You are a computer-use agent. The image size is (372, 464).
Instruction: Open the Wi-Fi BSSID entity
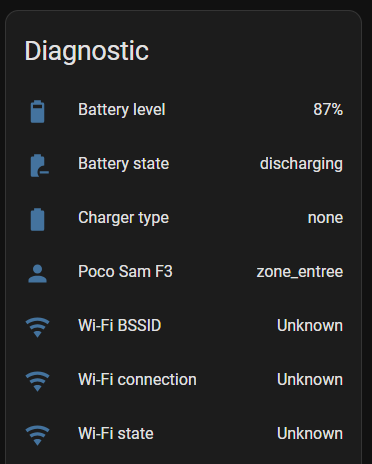[x=184, y=326]
